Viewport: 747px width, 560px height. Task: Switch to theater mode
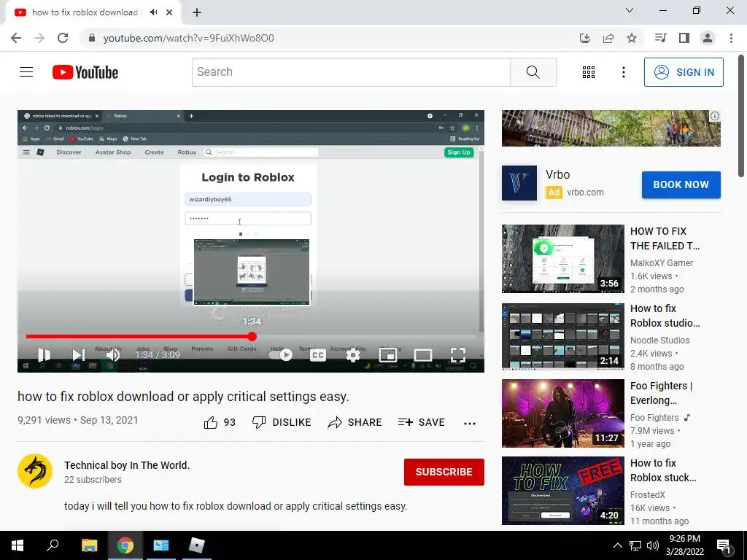pyautogui.click(x=422, y=355)
